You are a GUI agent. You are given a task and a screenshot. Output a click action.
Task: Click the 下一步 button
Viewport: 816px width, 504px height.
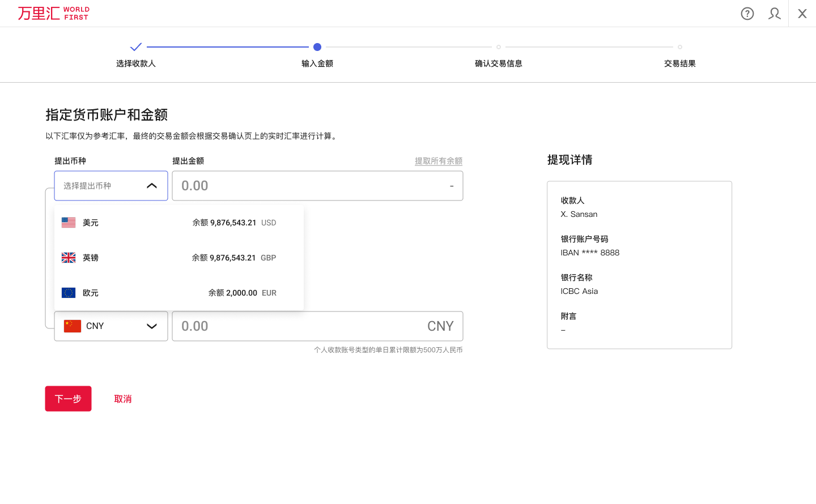pyautogui.click(x=68, y=398)
